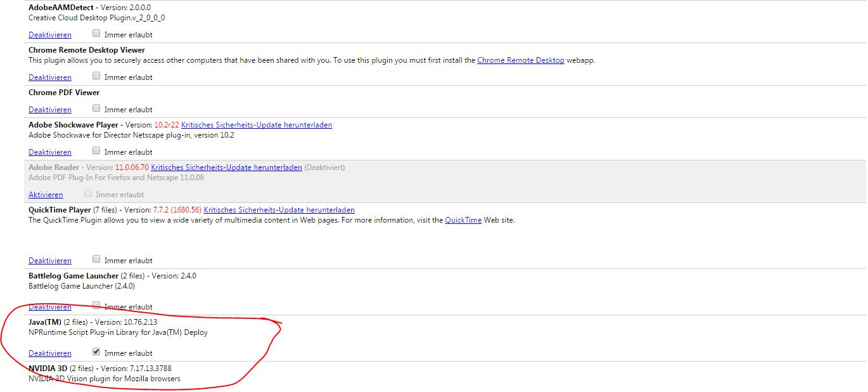Visit the QuickTime Web site link
The height and width of the screenshot is (392, 868).
[x=463, y=221]
